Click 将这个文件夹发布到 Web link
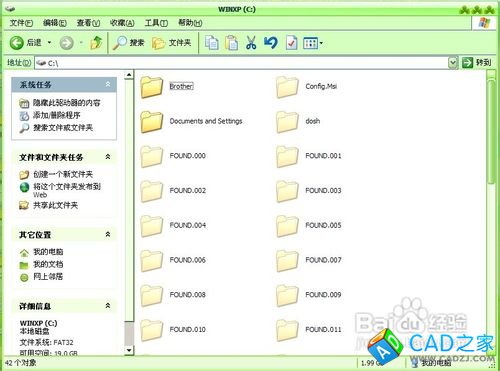The height and width of the screenshot is (371, 500). point(67,190)
